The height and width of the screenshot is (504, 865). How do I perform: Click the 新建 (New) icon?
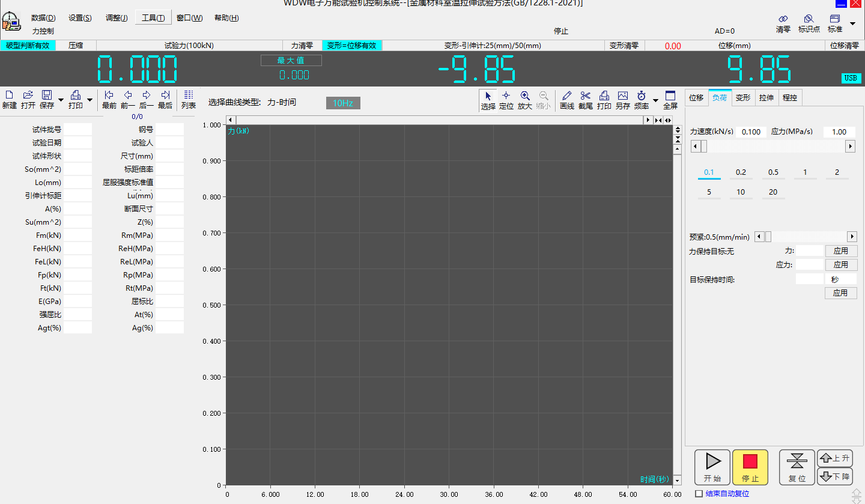coord(10,99)
